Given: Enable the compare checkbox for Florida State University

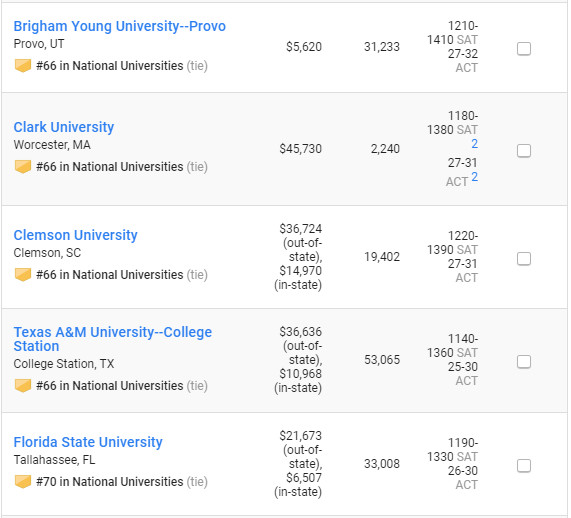Looking at the screenshot, I should 524,466.
